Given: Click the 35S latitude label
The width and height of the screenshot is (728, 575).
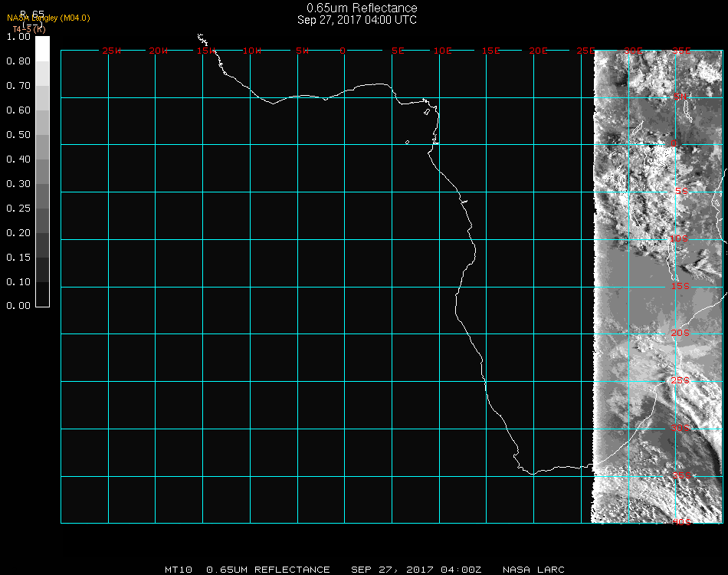Looking at the screenshot, I should tap(681, 475).
